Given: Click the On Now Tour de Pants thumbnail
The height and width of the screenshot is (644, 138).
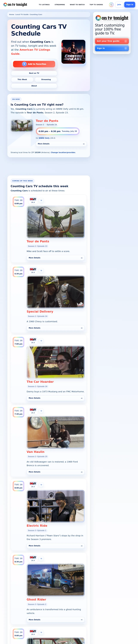Looking at the screenshot, I should tap(22, 125).
